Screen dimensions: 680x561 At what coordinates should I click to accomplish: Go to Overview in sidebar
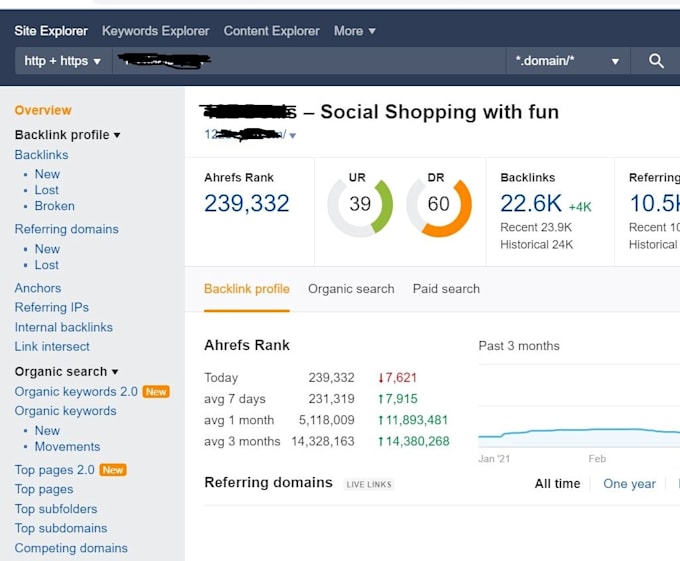pyautogui.click(x=43, y=110)
